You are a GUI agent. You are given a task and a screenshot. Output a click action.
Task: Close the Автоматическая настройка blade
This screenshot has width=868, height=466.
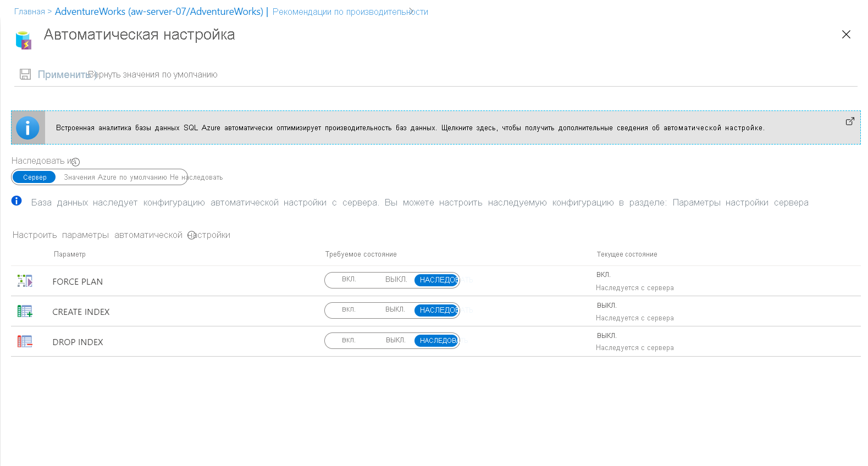(846, 35)
